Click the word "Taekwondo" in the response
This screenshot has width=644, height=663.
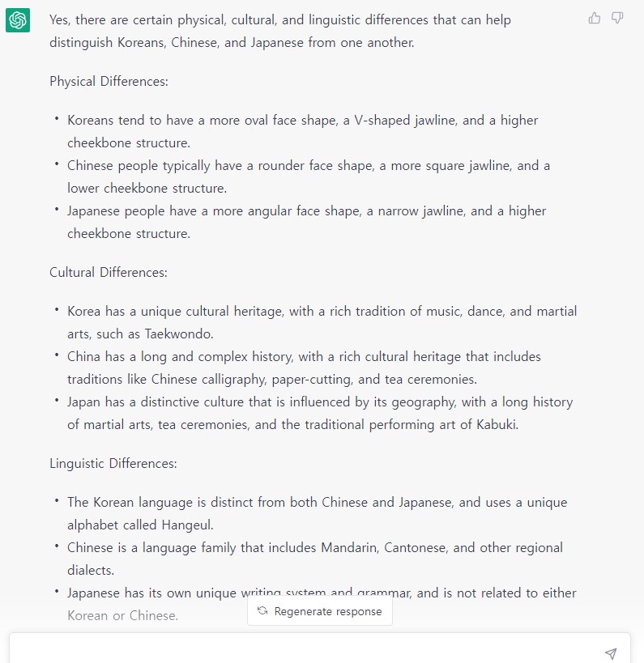coord(180,334)
